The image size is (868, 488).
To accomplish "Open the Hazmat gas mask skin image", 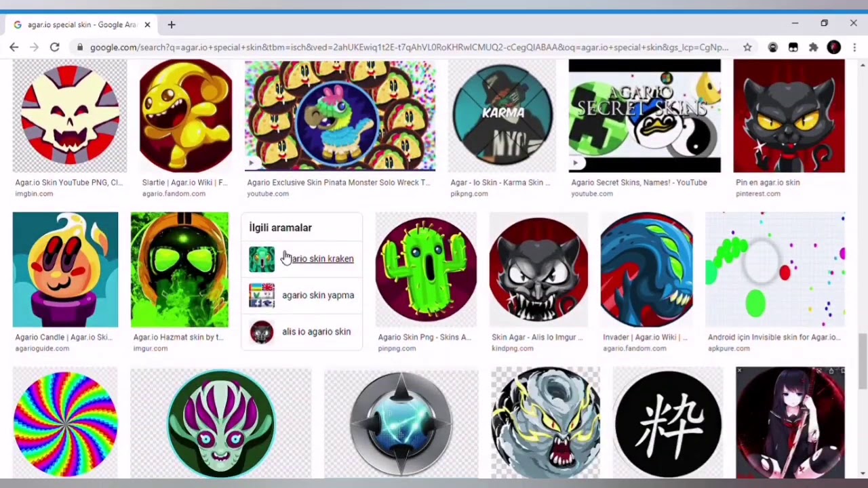I will 180,270.
